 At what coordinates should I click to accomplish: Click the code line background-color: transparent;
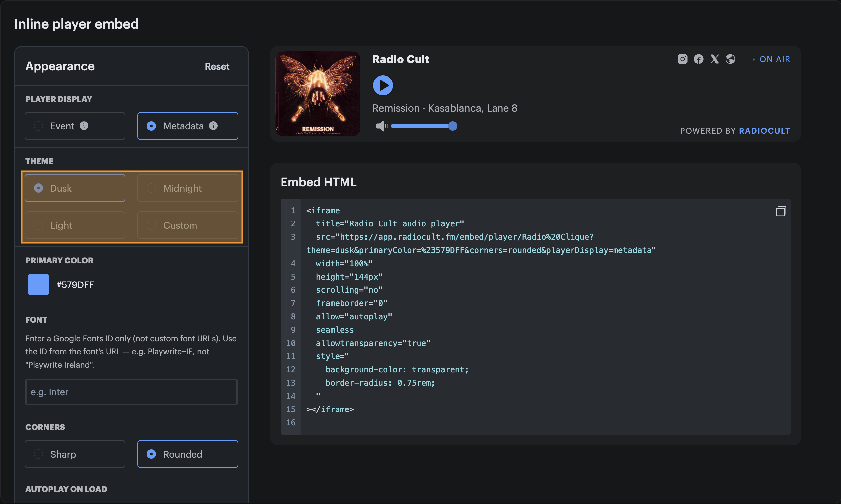(x=397, y=369)
